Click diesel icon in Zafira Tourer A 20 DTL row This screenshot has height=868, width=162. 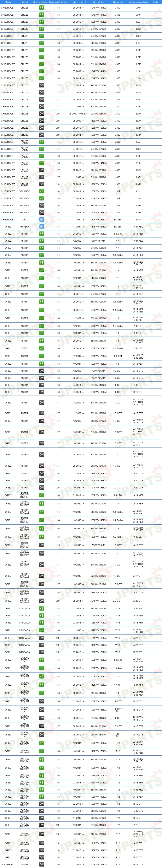(x=41, y=825)
